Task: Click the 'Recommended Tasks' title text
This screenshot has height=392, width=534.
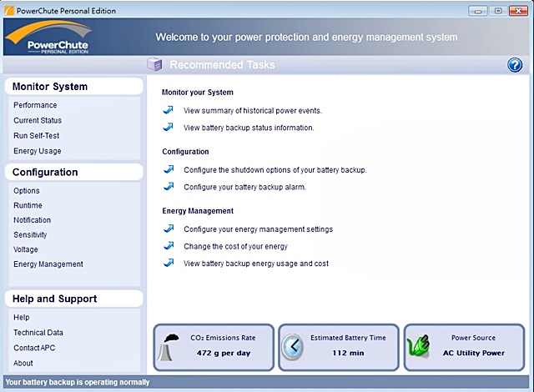Action: [x=222, y=65]
